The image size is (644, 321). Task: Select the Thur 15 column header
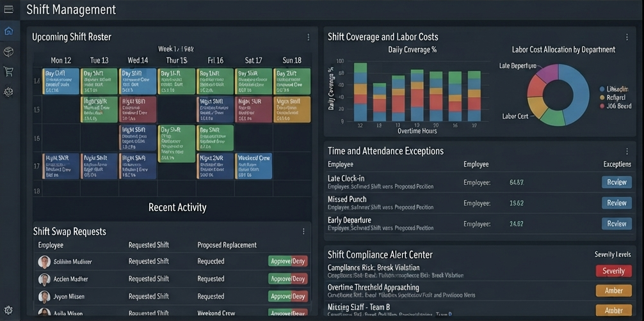(177, 61)
